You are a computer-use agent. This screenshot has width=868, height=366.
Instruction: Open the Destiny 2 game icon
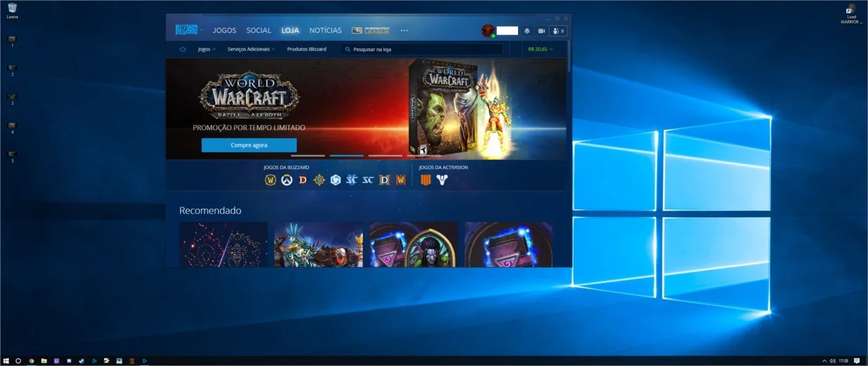pos(441,180)
